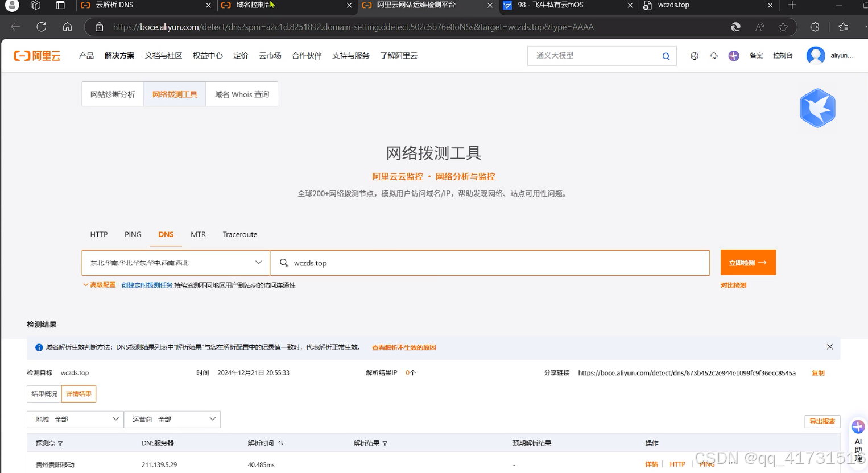This screenshot has width=868, height=473.
Task: Select 网站诊断分析 tab
Action: click(113, 94)
